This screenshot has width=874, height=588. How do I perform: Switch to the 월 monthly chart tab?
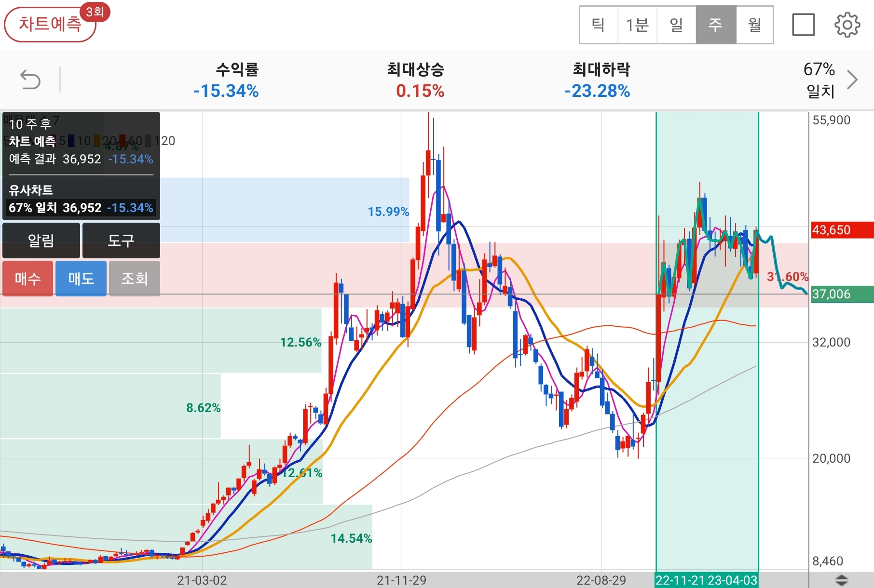(x=754, y=25)
